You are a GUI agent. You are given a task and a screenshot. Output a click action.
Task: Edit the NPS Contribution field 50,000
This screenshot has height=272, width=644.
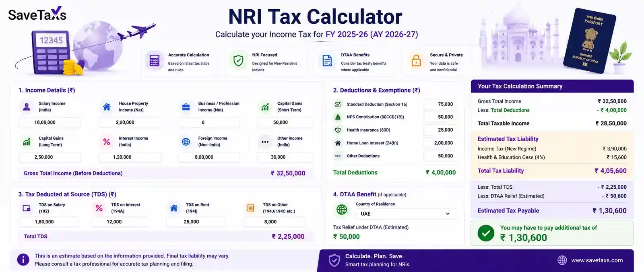[440, 117]
